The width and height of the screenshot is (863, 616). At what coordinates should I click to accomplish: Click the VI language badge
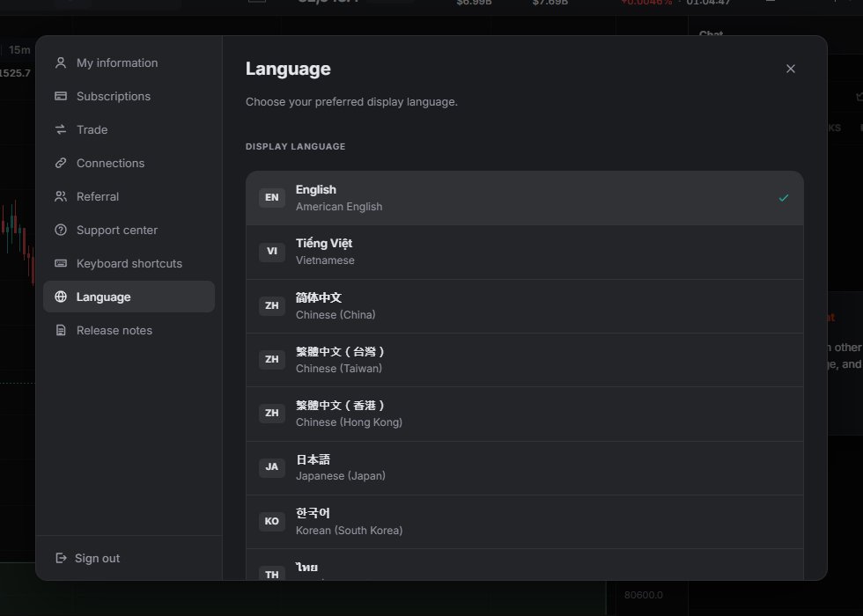(272, 252)
